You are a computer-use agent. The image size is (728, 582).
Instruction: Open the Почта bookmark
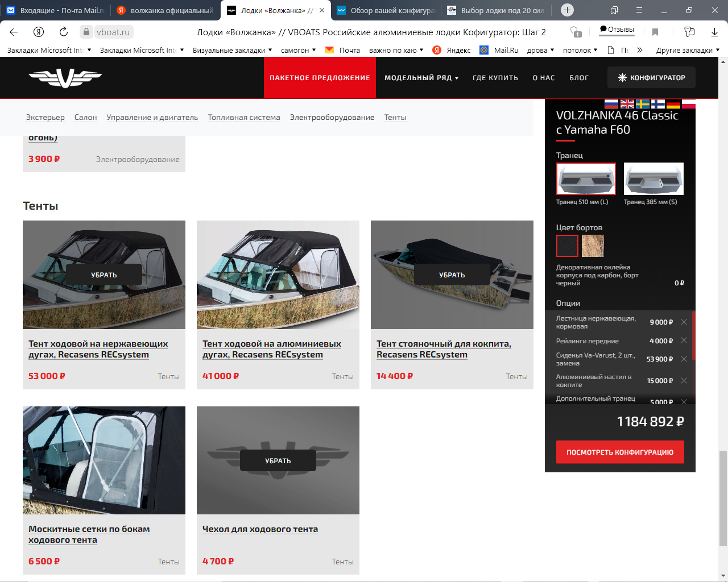click(x=342, y=50)
